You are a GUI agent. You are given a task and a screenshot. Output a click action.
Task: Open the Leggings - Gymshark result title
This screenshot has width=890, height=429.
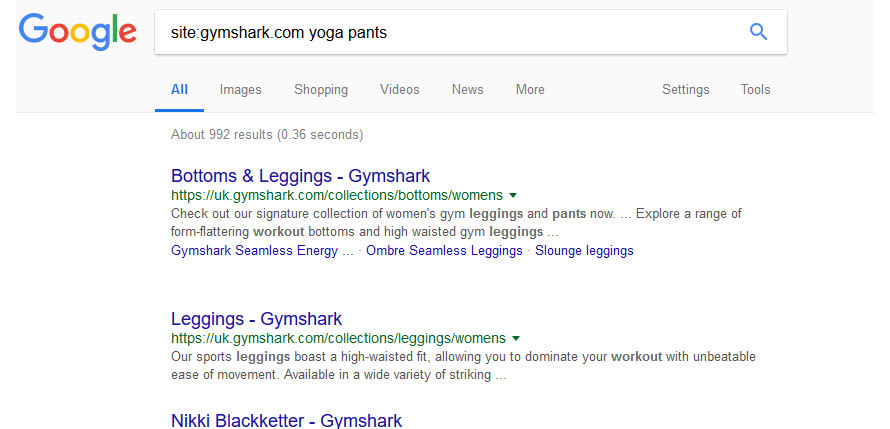pyautogui.click(x=257, y=318)
